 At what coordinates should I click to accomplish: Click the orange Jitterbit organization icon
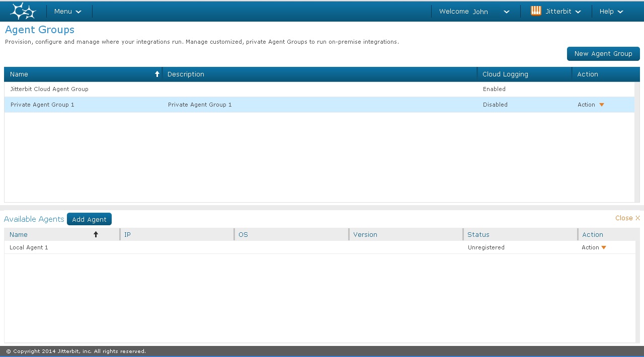[536, 11]
